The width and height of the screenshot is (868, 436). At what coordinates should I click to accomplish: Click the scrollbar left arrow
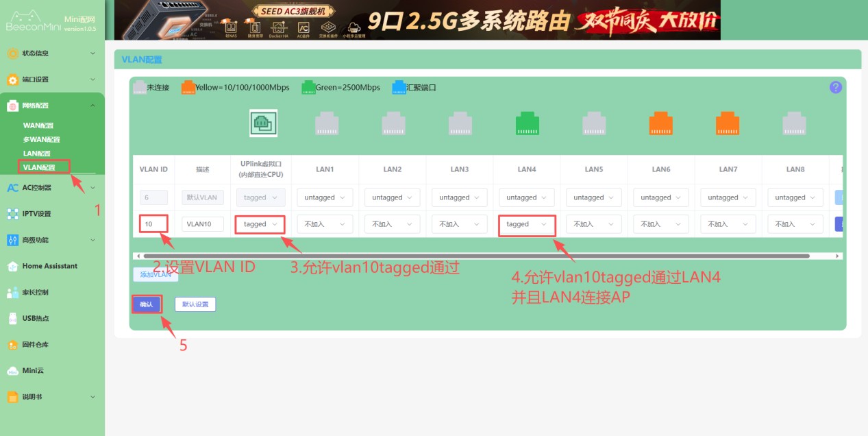[x=138, y=256]
